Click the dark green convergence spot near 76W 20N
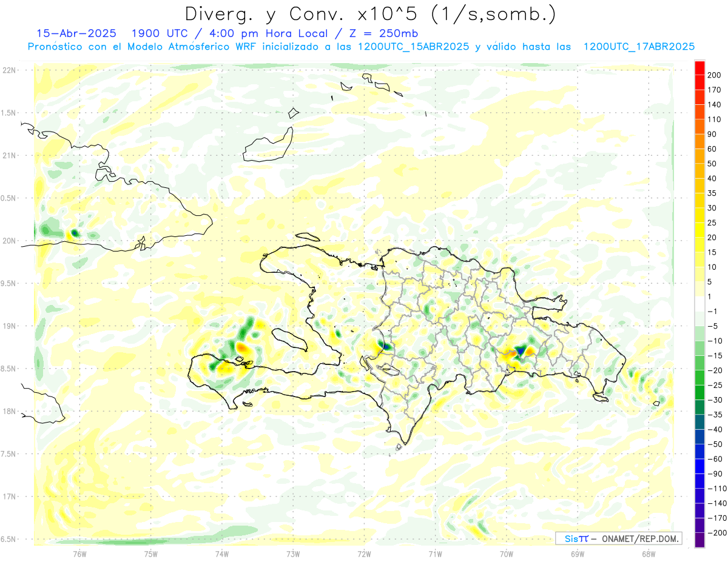This screenshot has height=562, width=728. 75,233
